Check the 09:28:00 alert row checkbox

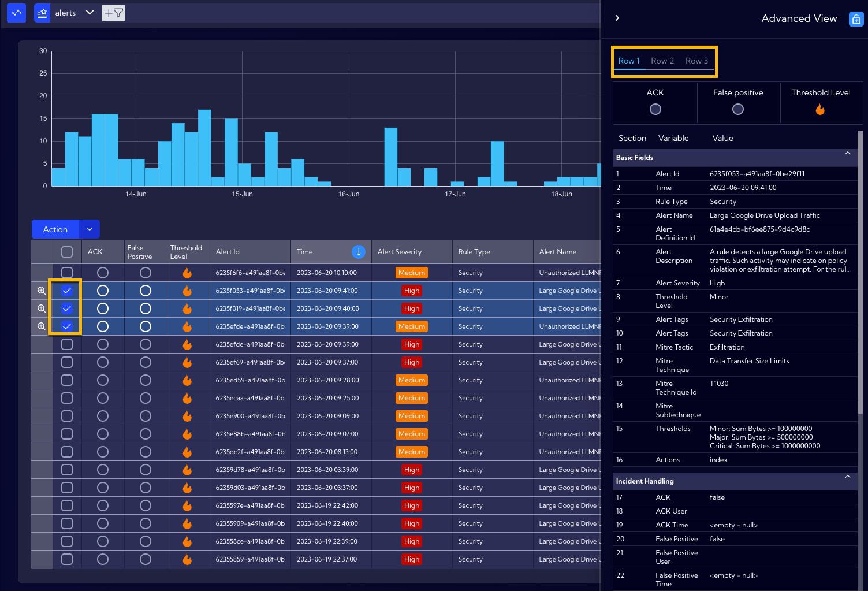click(x=67, y=380)
